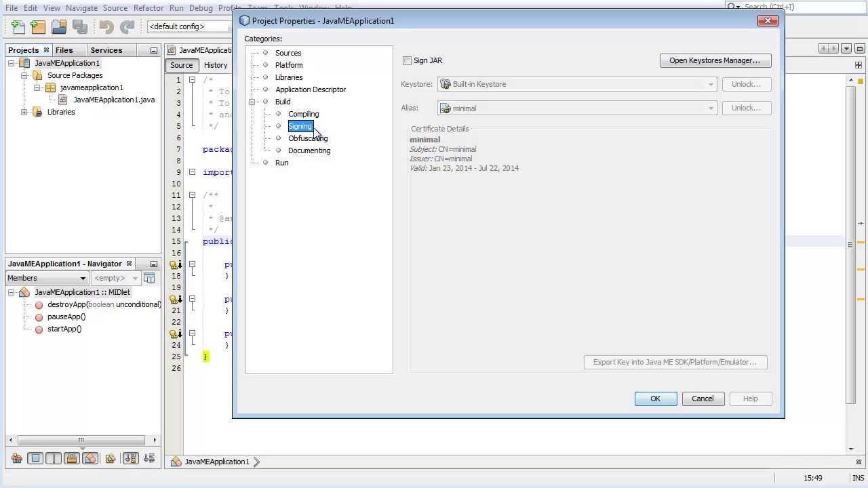Viewport: 868px width, 488px height.
Task: Select startApp() method in Navigator
Action: tap(64, 329)
